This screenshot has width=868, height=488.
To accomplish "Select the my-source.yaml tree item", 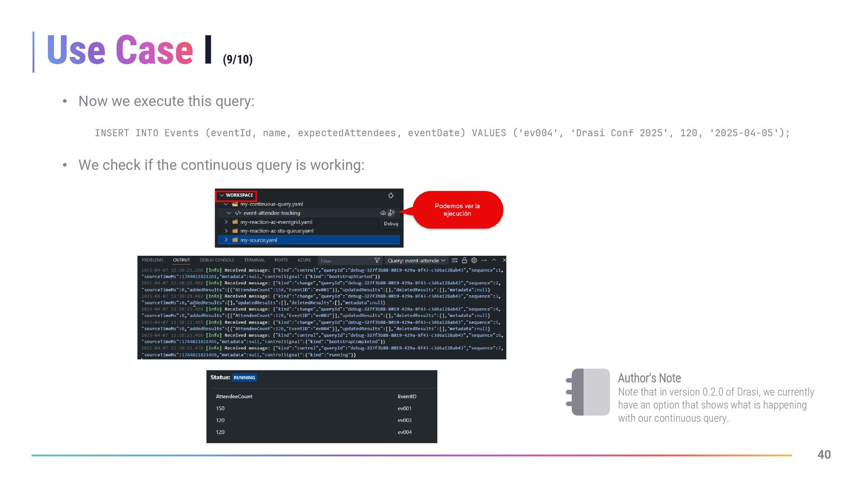I will (x=259, y=240).
